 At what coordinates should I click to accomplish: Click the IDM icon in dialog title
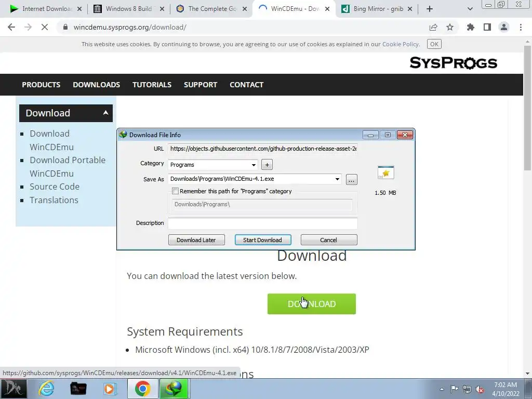coord(123,135)
